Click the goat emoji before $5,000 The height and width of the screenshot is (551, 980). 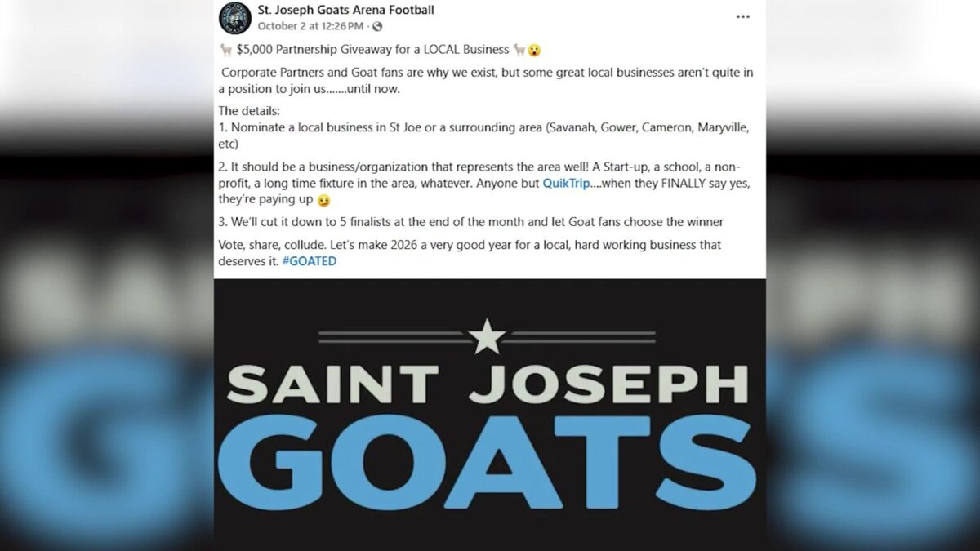point(225,49)
